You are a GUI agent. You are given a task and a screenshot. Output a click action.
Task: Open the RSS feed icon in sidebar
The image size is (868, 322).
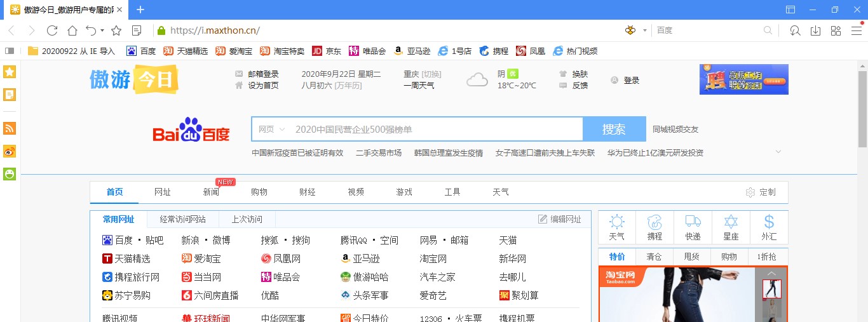point(10,128)
